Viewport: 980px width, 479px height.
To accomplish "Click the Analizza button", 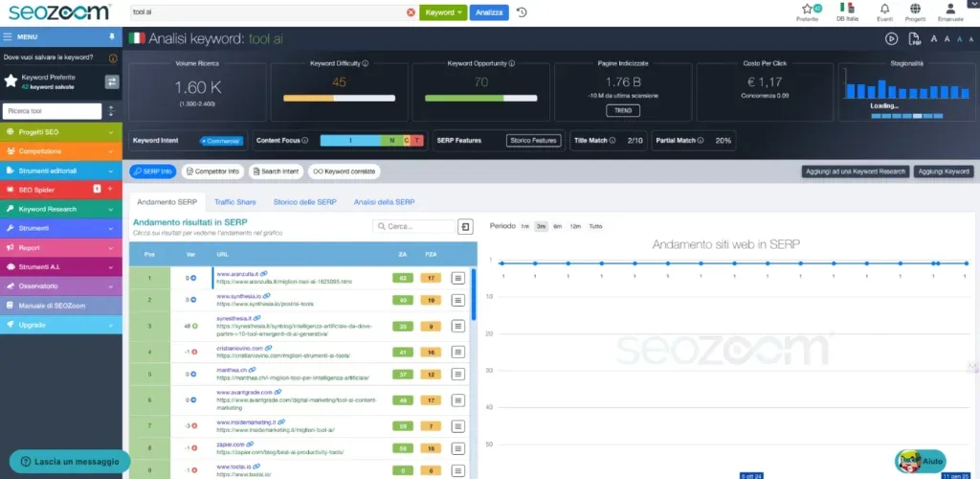I will tap(489, 12).
